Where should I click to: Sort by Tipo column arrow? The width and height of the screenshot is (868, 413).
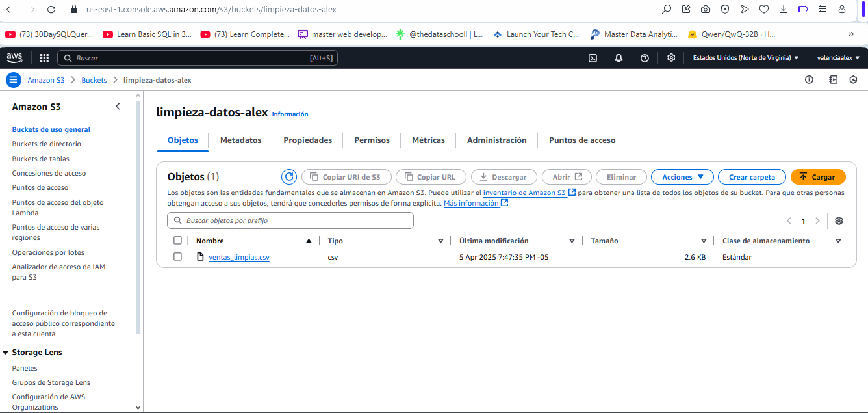click(440, 241)
